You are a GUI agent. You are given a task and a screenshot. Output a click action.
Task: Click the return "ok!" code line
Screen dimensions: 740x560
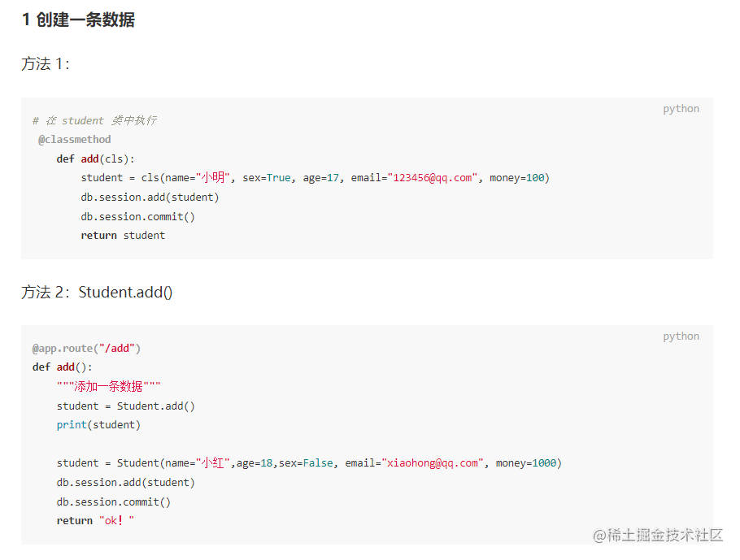click(95, 521)
